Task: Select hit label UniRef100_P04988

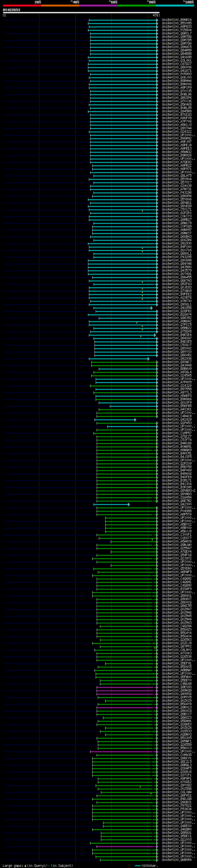Action: (176, 511)
